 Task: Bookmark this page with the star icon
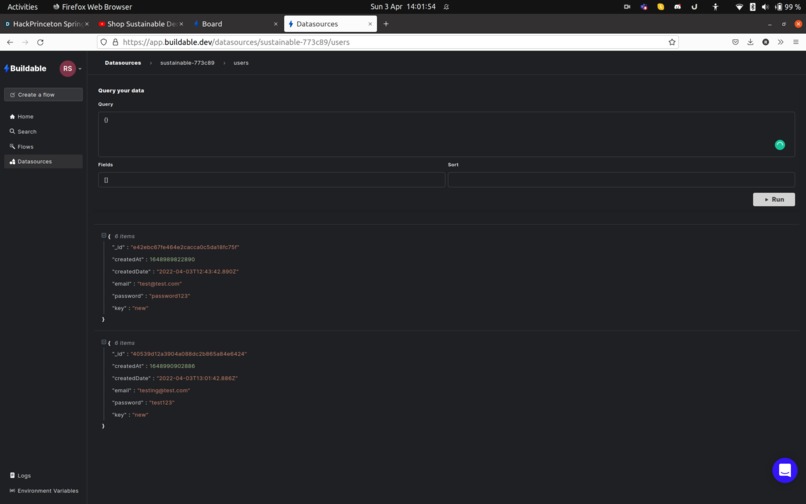(x=672, y=42)
